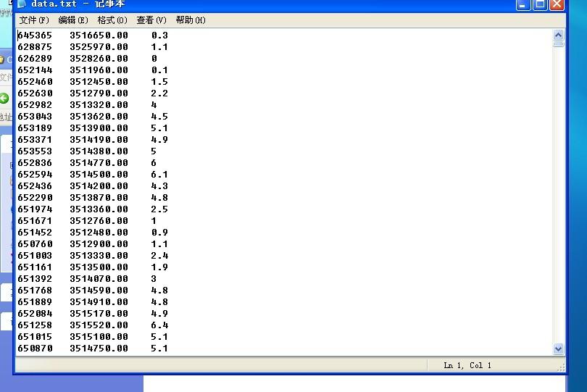This screenshot has height=392, width=587.
Task: Click the value 3528260.00
Action: [x=99, y=59]
